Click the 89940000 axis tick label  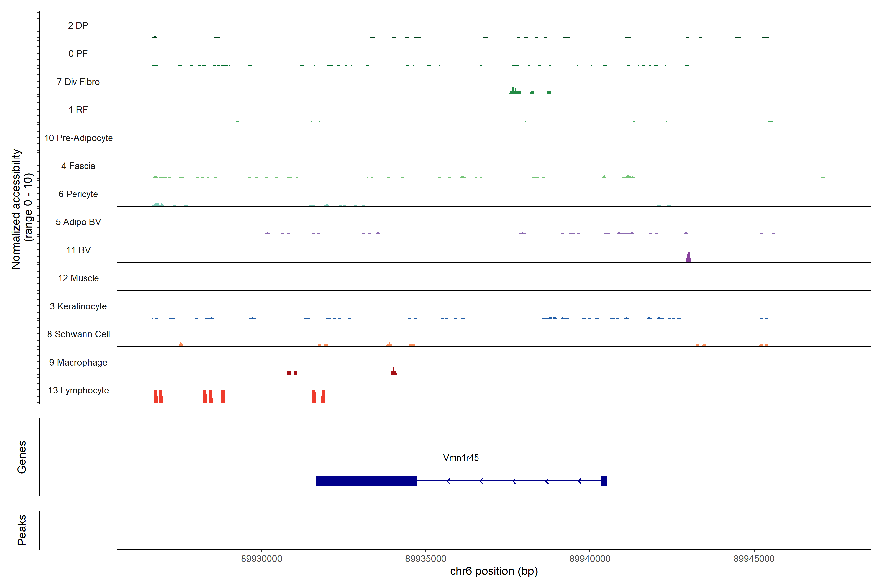pyautogui.click(x=590, y=559)
